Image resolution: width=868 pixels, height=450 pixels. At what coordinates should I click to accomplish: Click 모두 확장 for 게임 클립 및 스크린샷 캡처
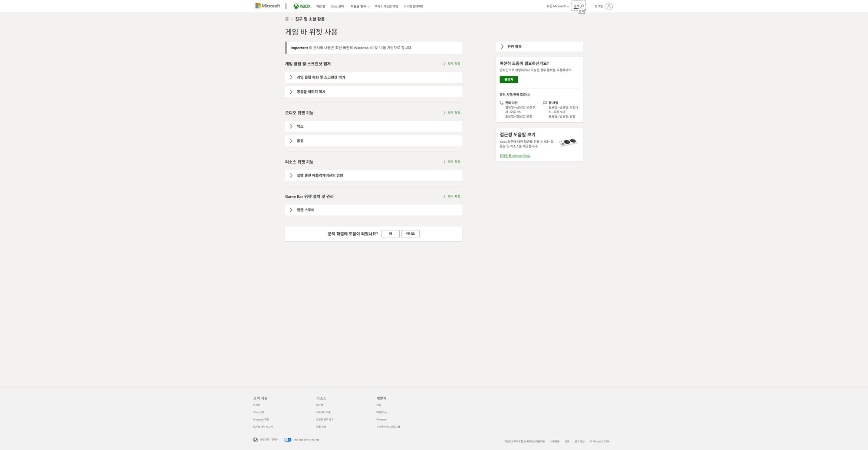click(452, 64)
